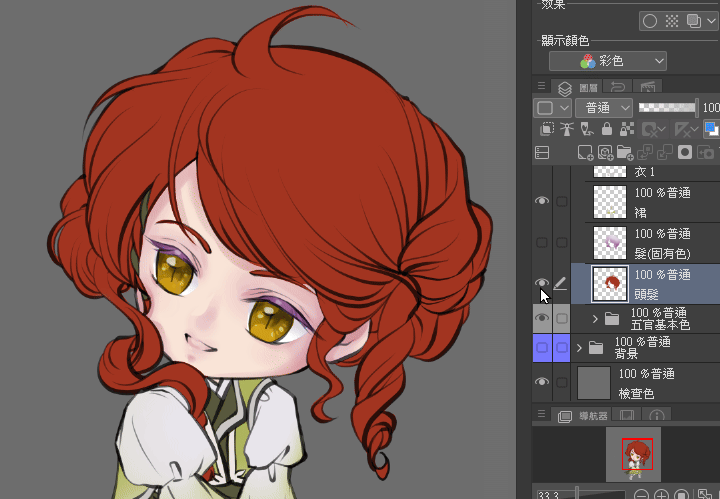Click the 裙 layer name text
720x499 pixels.
click(x=640, y=213)
